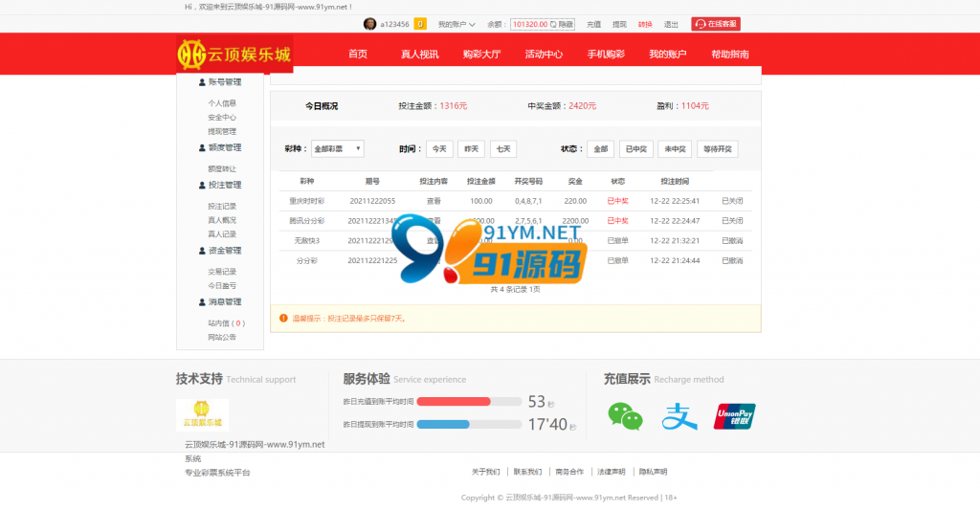The height and width of the screenshot is (510, 980).
Task: Open 提现管理 in sidebar
Action: pos(222,131)
